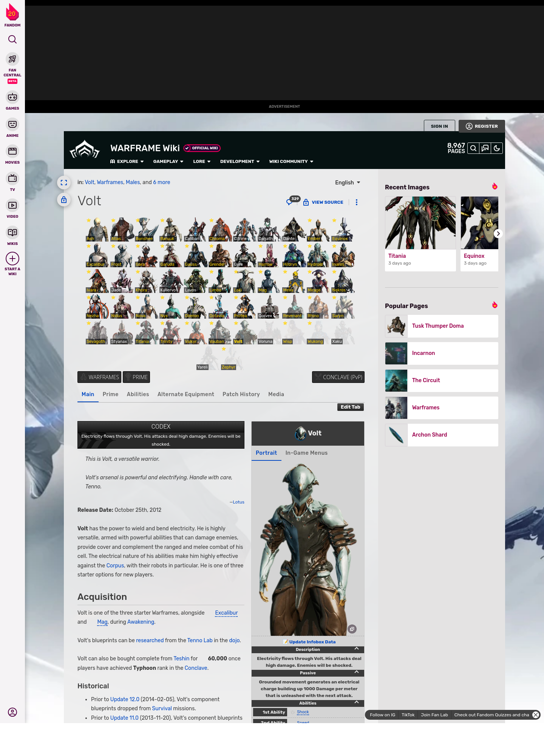Open the Games controller icon
544x756 pixels.
coord(12,98)
